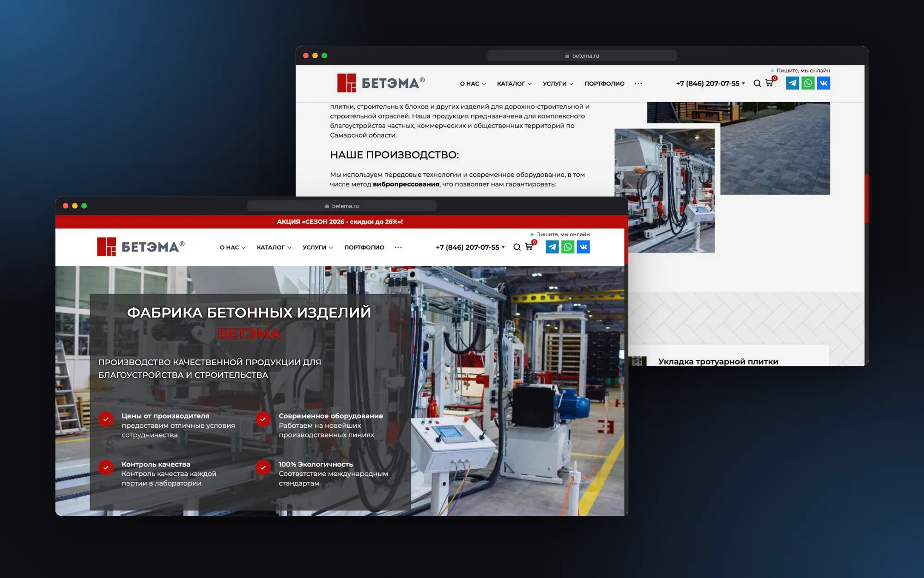Click БЕТЭМА logo in back window

coord(381,83)
